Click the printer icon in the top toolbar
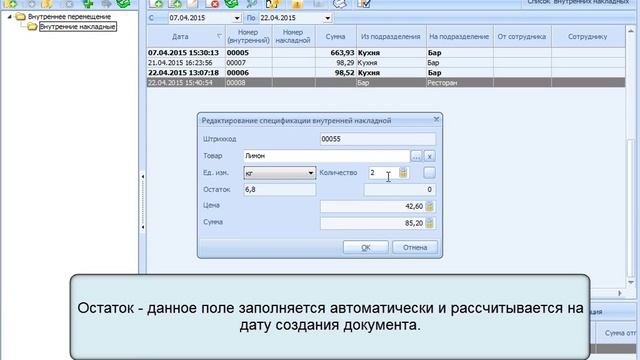This screenshot has height=360, width=640. click(340, 4)
